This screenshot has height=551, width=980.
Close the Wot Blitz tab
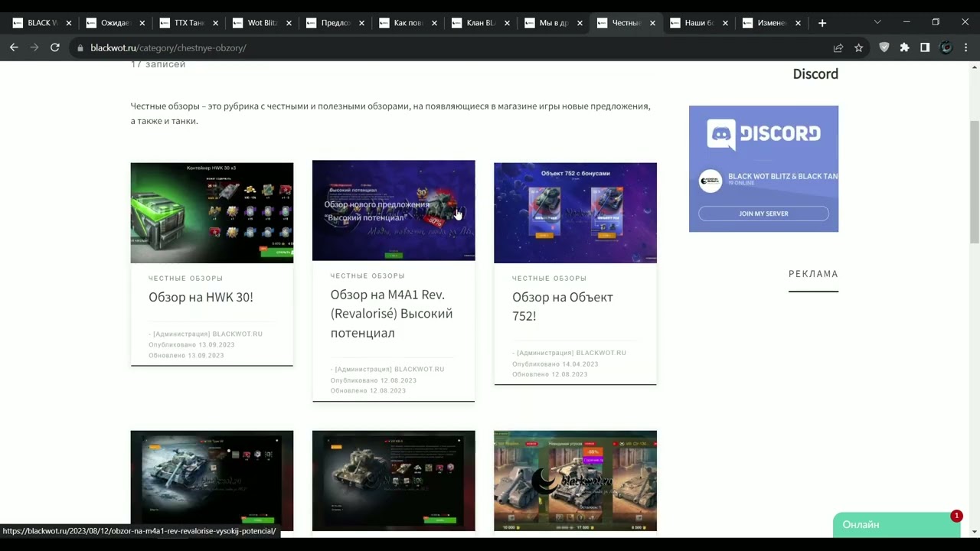289,23
